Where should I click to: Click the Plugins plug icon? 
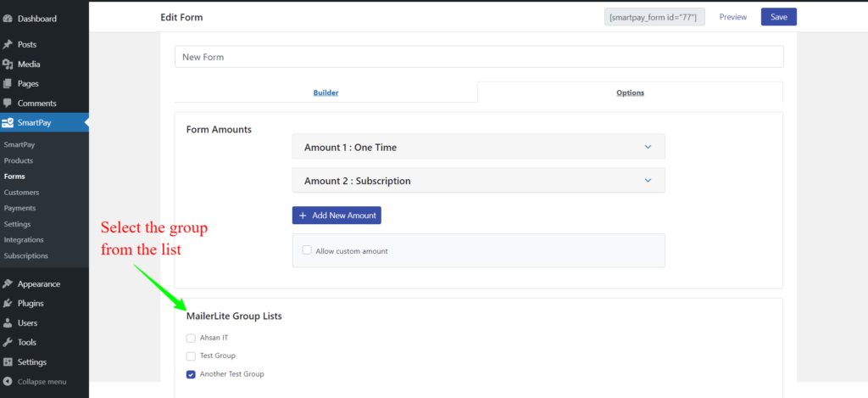[x=8, y=303]
